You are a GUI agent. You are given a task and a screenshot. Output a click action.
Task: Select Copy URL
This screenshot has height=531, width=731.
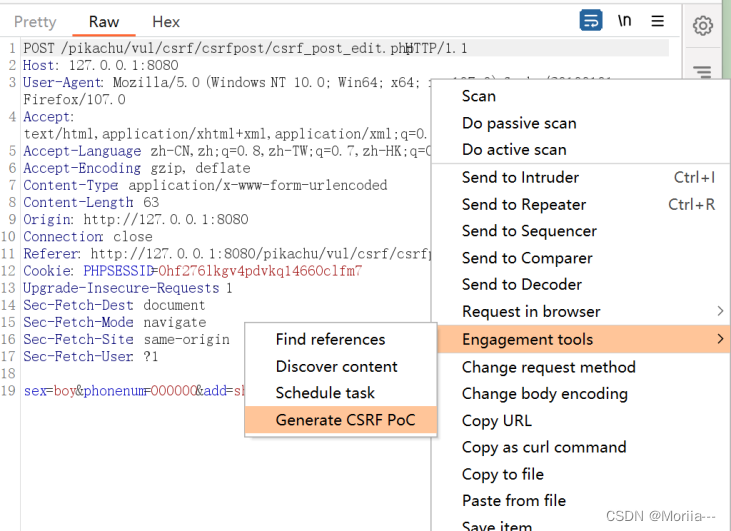click(580, 421)
